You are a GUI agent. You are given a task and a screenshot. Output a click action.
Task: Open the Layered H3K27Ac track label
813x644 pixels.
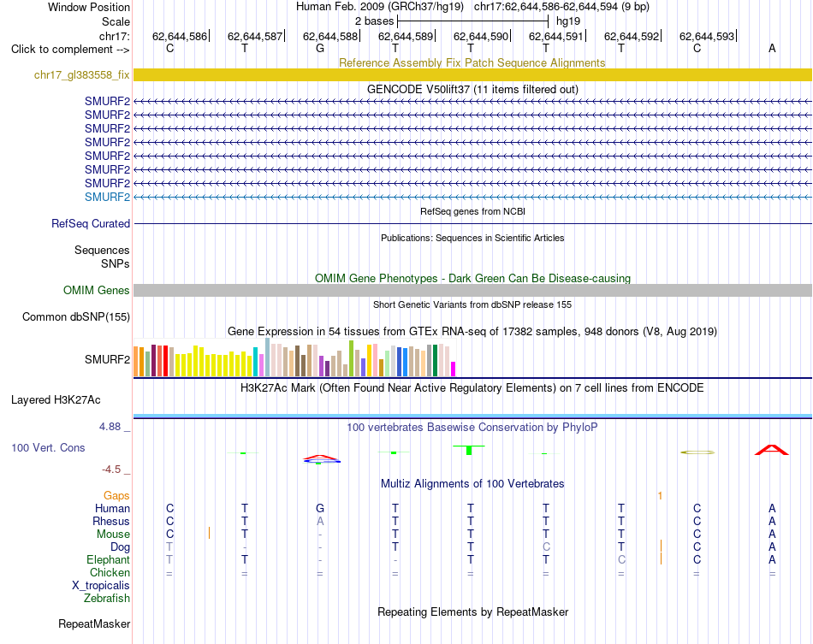[56, 399]
